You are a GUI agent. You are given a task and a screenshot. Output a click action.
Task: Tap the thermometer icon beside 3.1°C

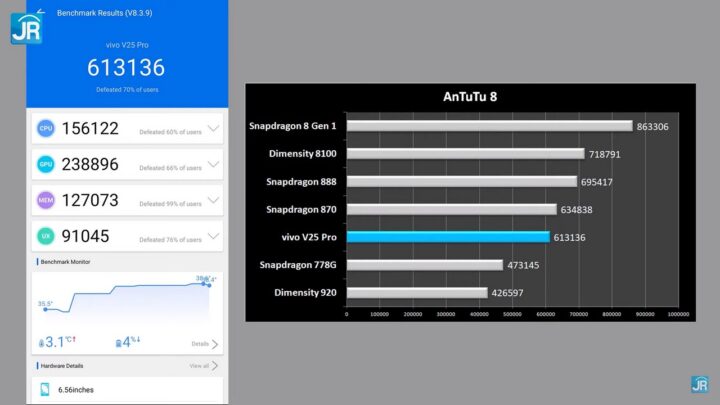[x=41, y=343]
